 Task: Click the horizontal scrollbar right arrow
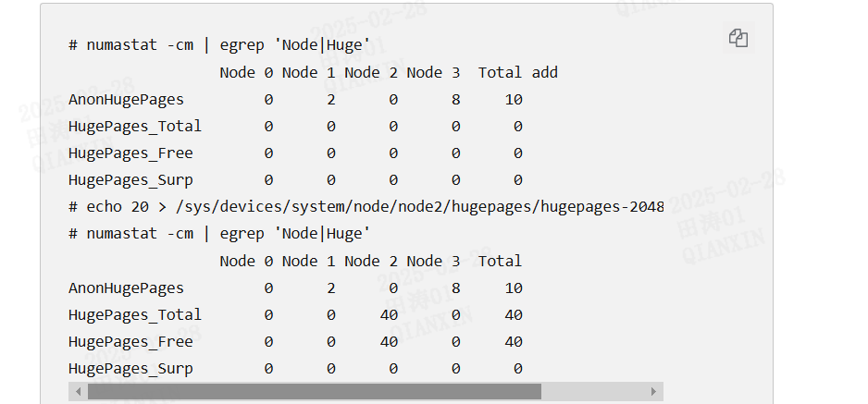[x=654, y=392]
